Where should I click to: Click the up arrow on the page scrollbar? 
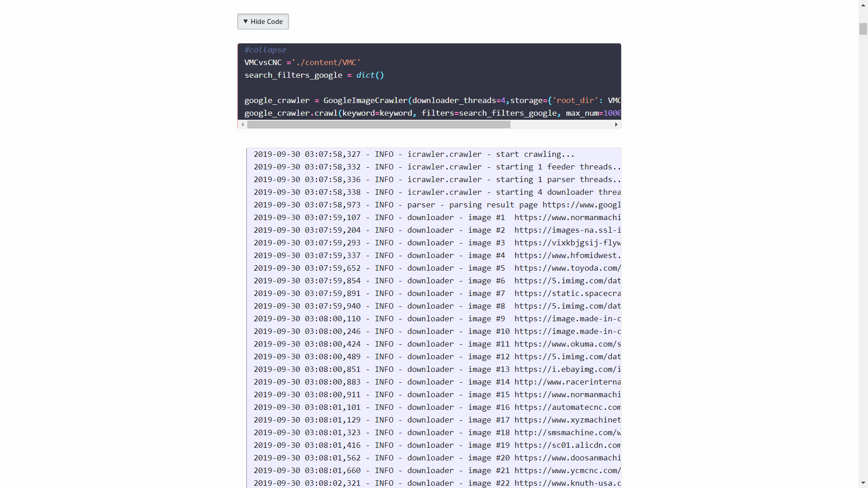click(863, 5)
